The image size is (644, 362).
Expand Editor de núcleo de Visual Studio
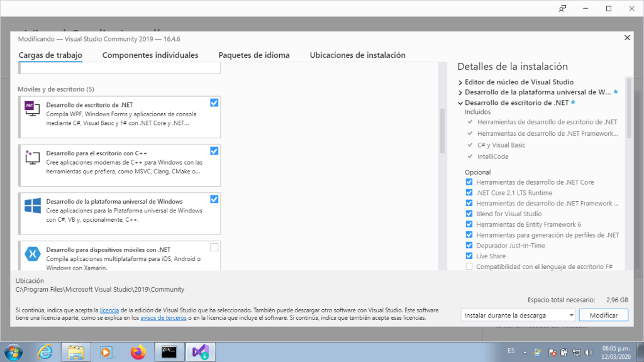(460, 82)
